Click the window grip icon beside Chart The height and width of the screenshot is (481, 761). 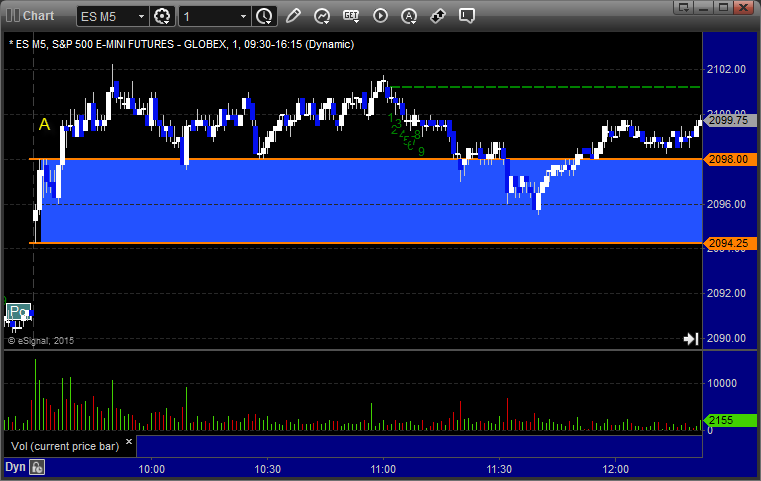coord(13,16)
